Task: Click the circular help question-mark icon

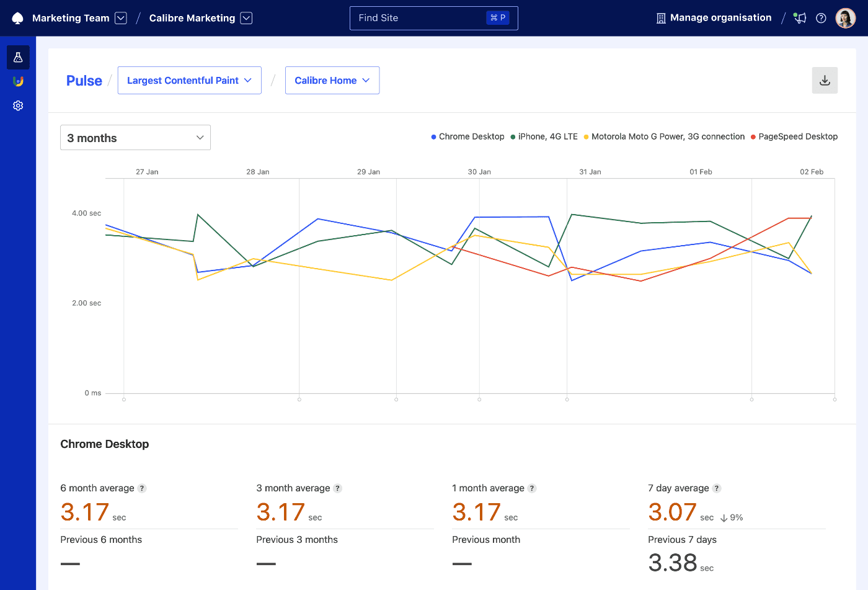Action: coord(821,18)
